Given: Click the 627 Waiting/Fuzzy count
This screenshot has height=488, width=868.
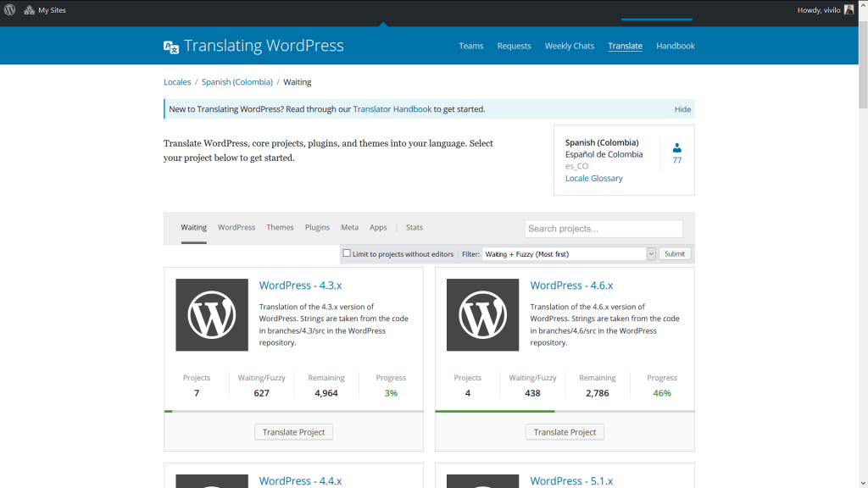Looking at the screenshot, I should pyautogui.click(x=261, y=393).
